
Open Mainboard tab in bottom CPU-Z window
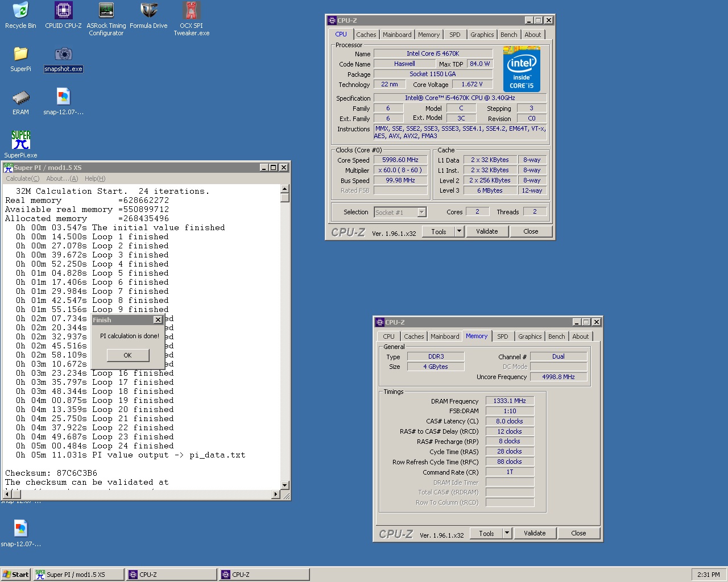point(445,336)
